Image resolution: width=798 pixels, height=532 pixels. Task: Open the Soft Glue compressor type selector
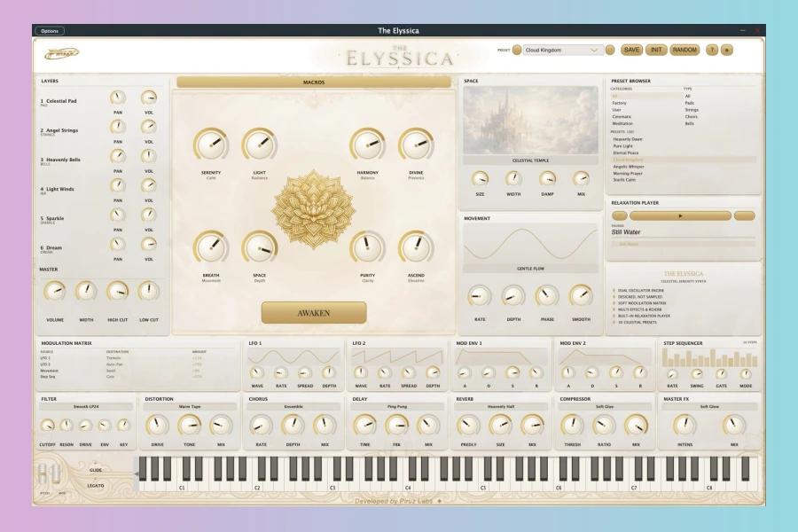click(x=605, y=407)
